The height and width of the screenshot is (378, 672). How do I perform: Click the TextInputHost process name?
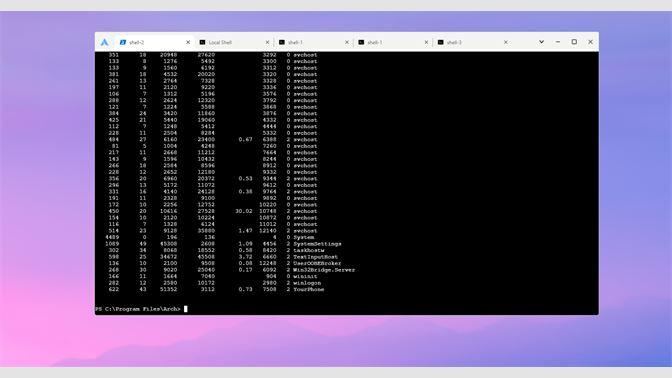click(x=316, y=257)
